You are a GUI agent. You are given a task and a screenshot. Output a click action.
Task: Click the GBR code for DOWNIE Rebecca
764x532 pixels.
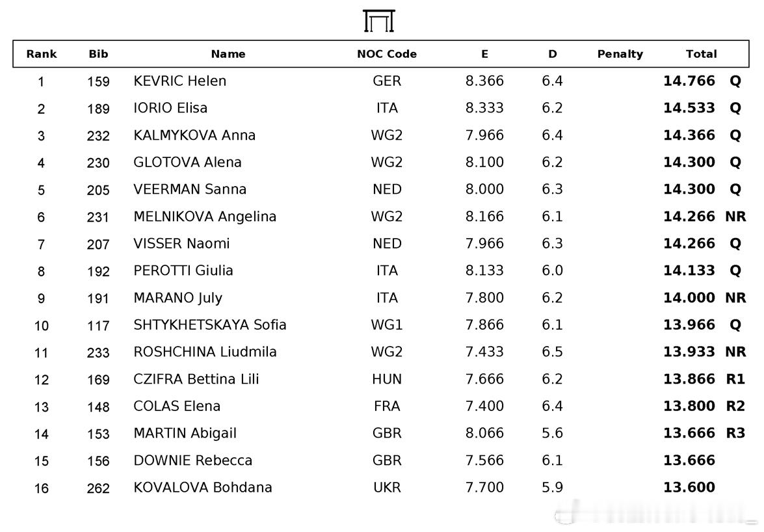click(387, 460)
